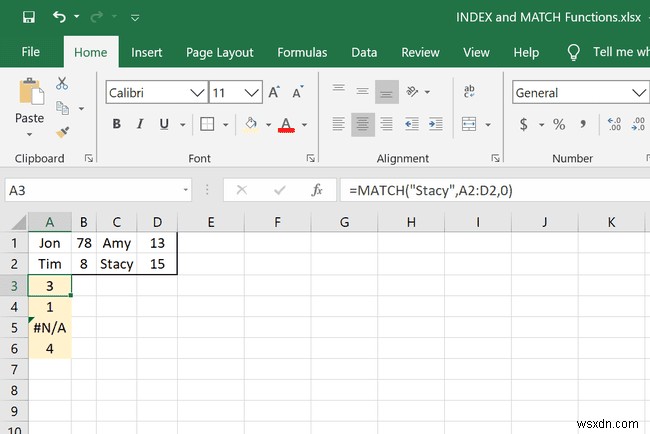Image resolution: width=650 pixels, height=434 pixels.
Task: Switch to the Data tab
Action: (x=364, y=52)
